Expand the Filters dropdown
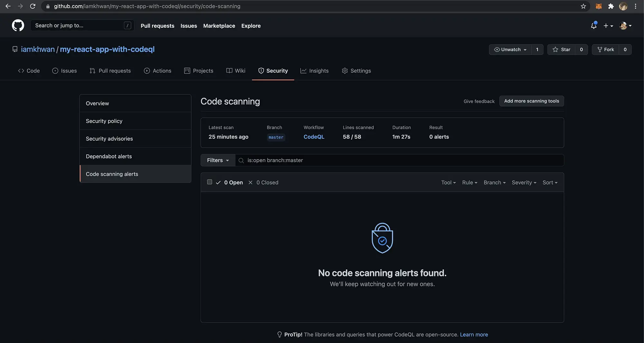The height and width of the screenshot is (343, 644). pyautogui.click(x=218, y=160)
